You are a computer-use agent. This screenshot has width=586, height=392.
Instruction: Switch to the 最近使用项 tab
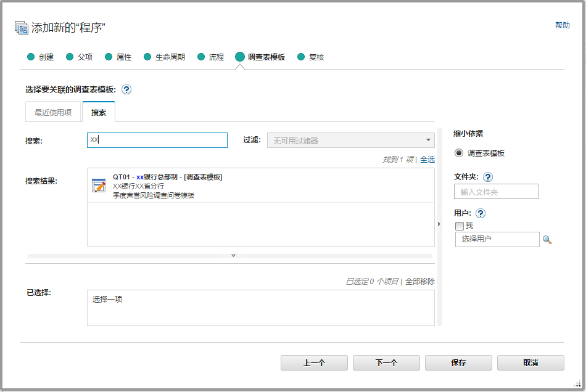[x=53, y=112]
